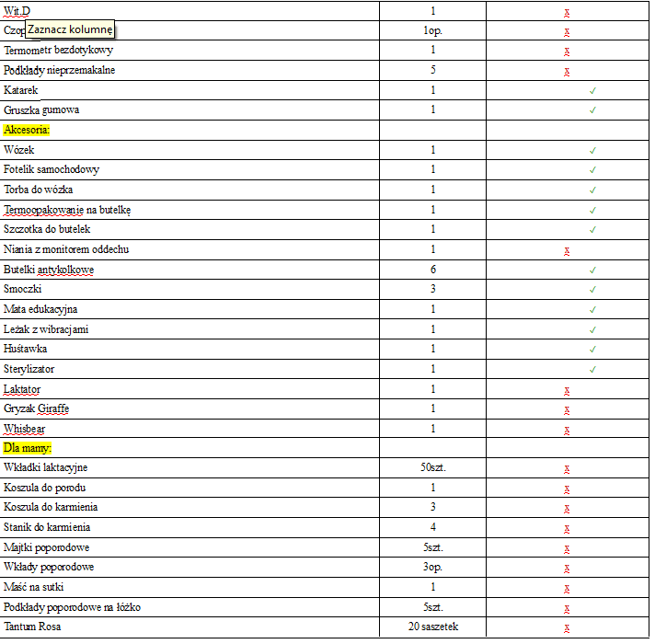Click the checkmark for Butelki antykolkowe

click(592, 270)
